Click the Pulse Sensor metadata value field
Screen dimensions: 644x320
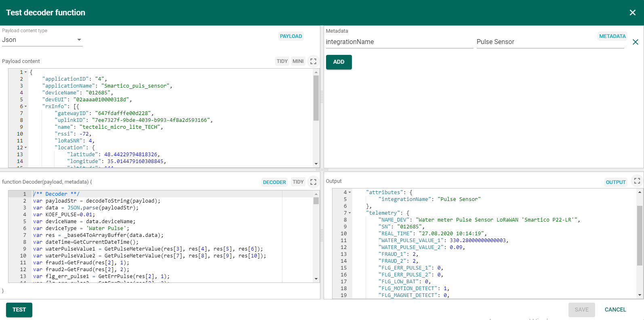tap(549, 42)
